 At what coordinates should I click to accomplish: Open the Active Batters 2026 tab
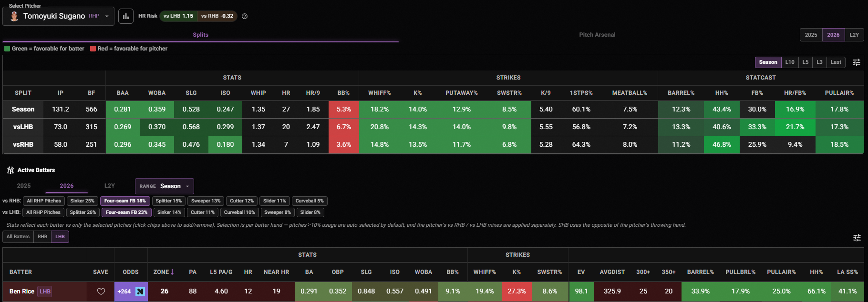click(x=67, y=186)
